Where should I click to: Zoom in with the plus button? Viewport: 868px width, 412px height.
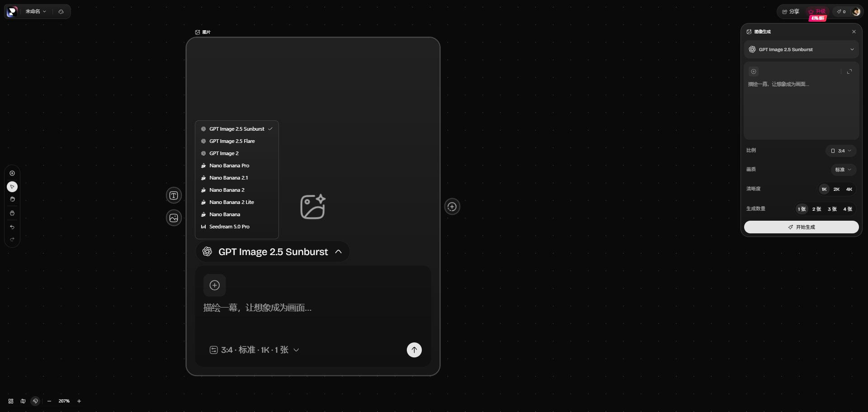pos(79,401)
